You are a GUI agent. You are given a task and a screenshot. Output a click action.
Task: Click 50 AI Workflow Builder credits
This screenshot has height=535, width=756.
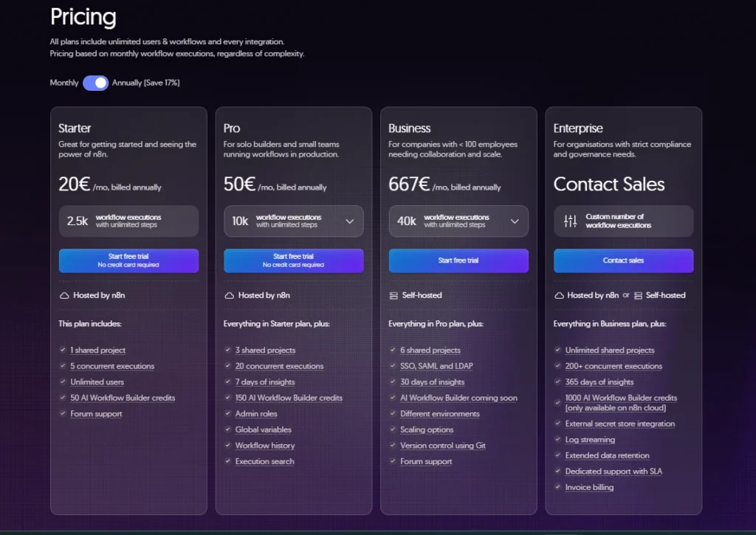123,398
